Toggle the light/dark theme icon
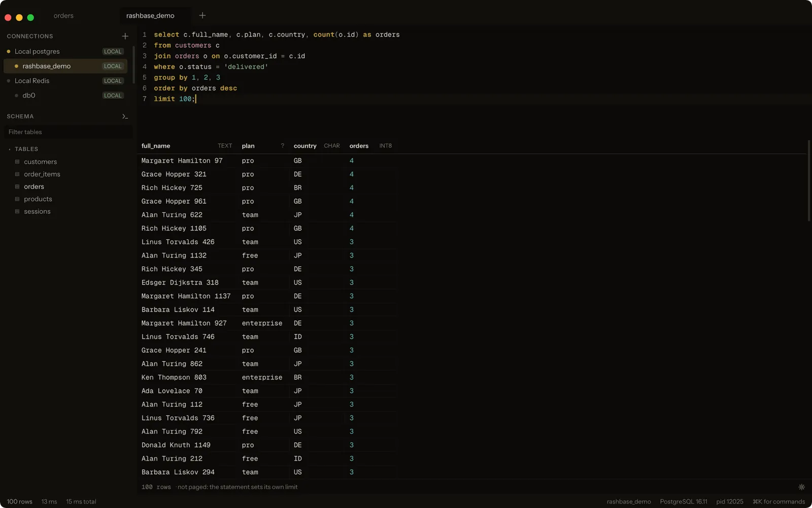Image resolution: width=812 pixels, height=508 pixels. (802, 487)
